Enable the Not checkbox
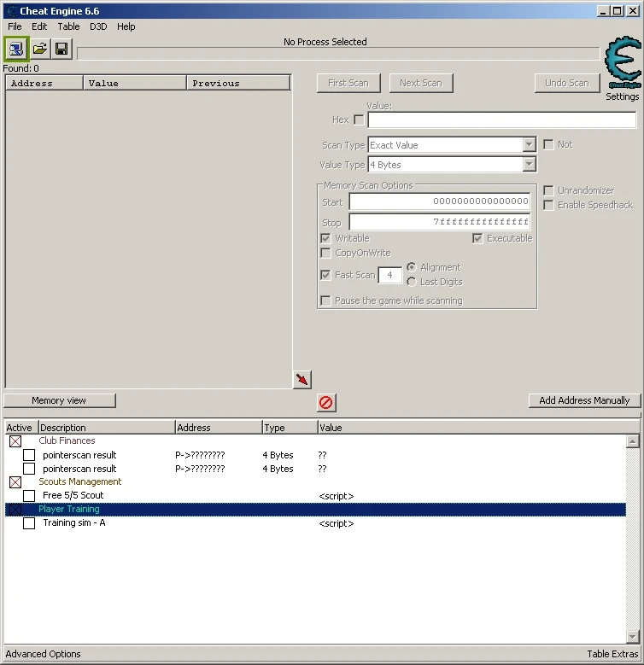The image size is (644, 665). 548,144
